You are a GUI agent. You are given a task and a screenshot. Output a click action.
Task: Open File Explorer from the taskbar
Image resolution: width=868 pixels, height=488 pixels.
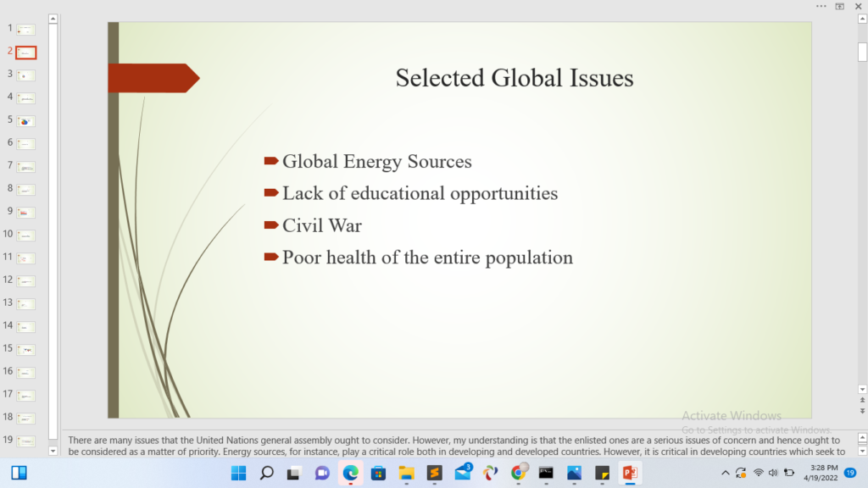point(406,473)
